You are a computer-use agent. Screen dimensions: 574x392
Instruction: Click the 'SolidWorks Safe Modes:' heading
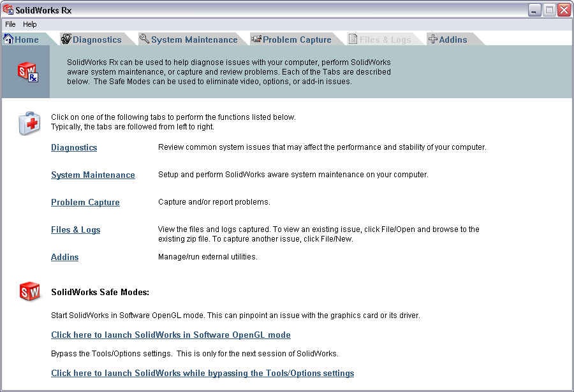(100, 292)
